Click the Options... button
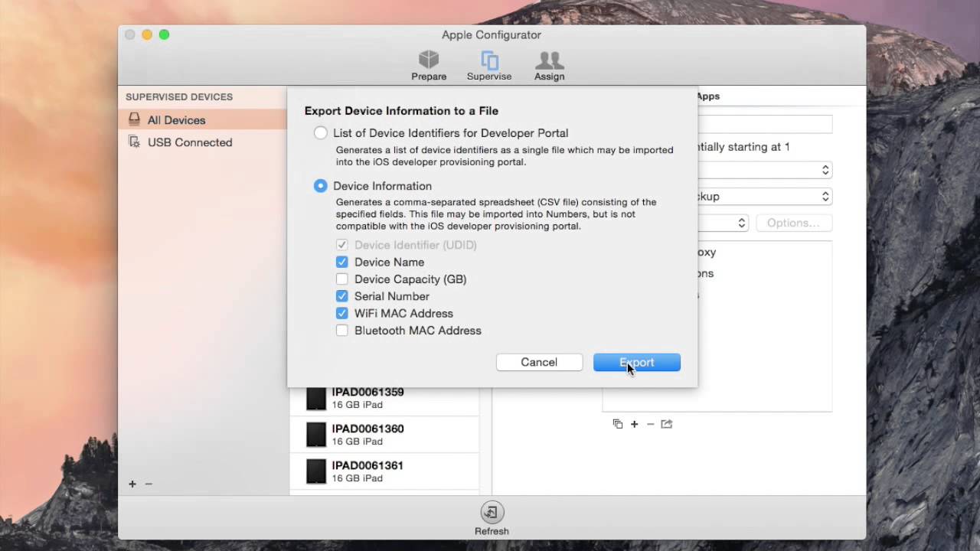 click(793, 223)
